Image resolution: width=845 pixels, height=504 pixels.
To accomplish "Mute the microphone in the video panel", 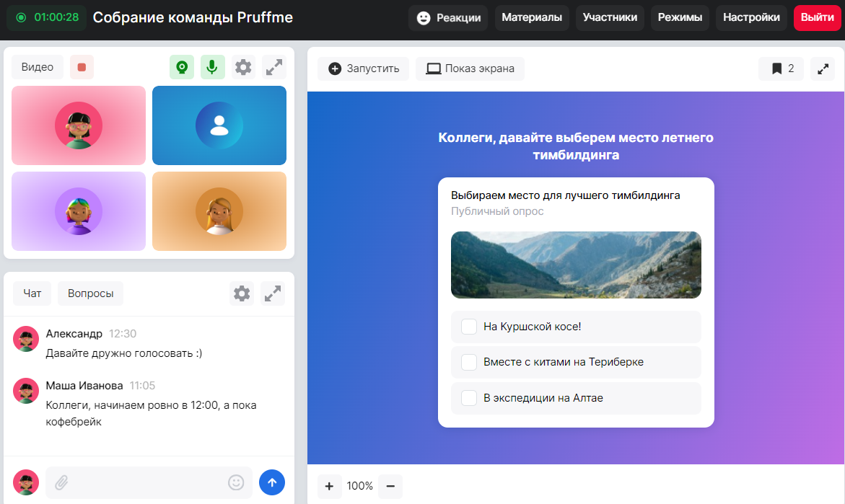I will pyautogui.click(x=212, y=67).
